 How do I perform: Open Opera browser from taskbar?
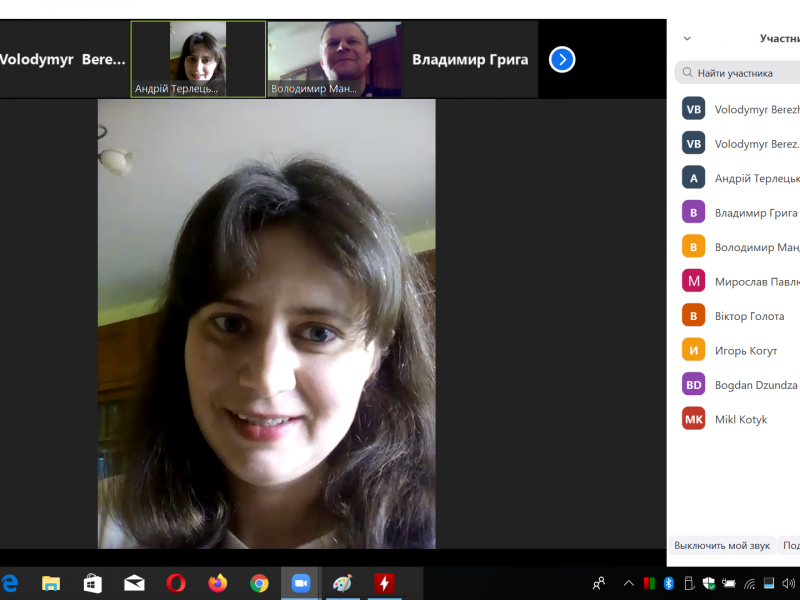[x=176, y=583]
